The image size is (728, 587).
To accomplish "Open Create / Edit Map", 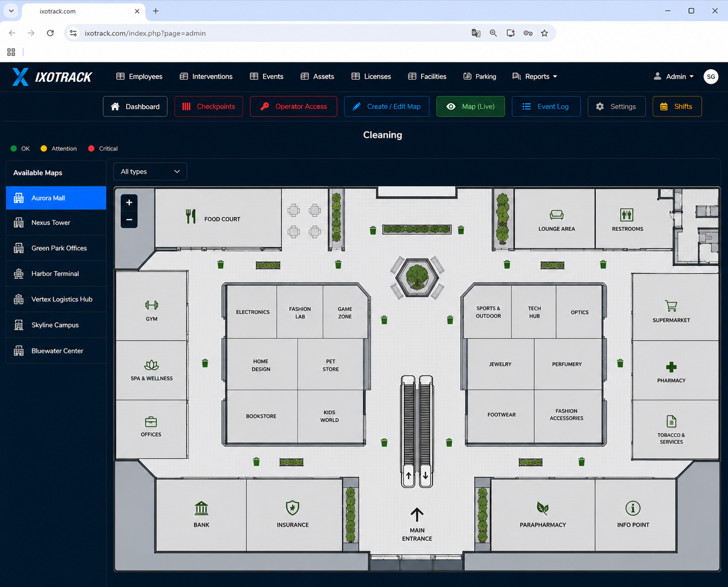I will click(x=387, y=106).
